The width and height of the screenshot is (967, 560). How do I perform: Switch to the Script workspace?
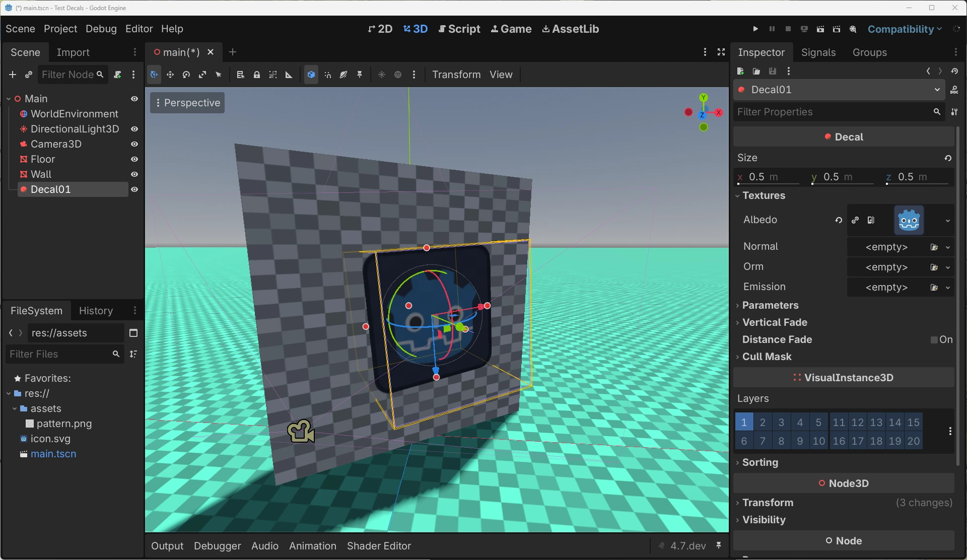click(x=459, y=29)
